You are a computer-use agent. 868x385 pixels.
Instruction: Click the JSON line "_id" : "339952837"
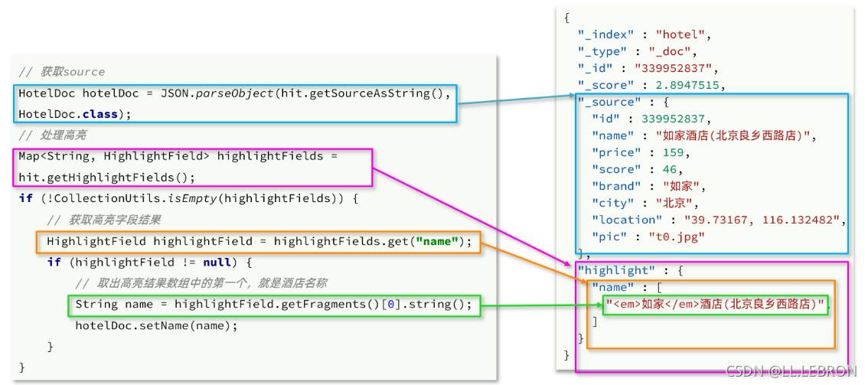coord(648,69)
